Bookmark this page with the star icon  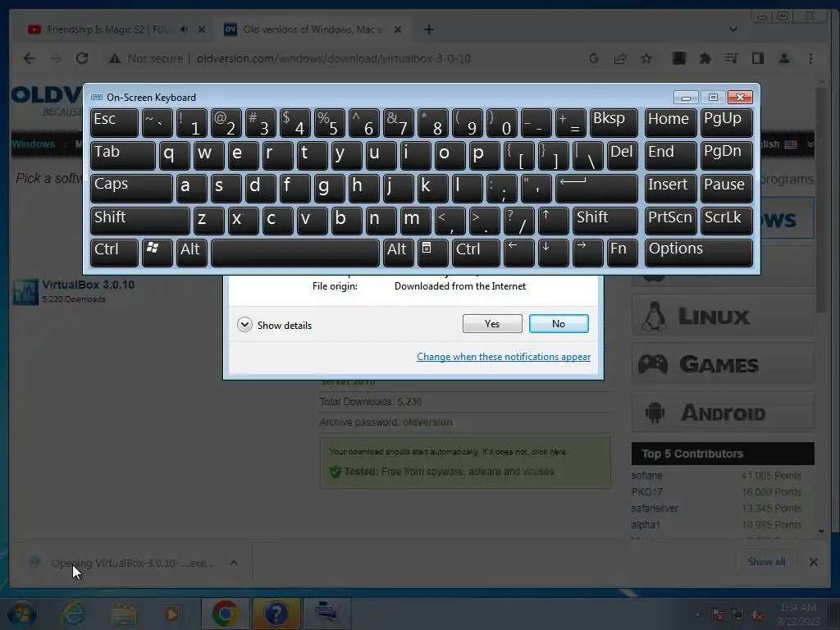pos(646,58)
